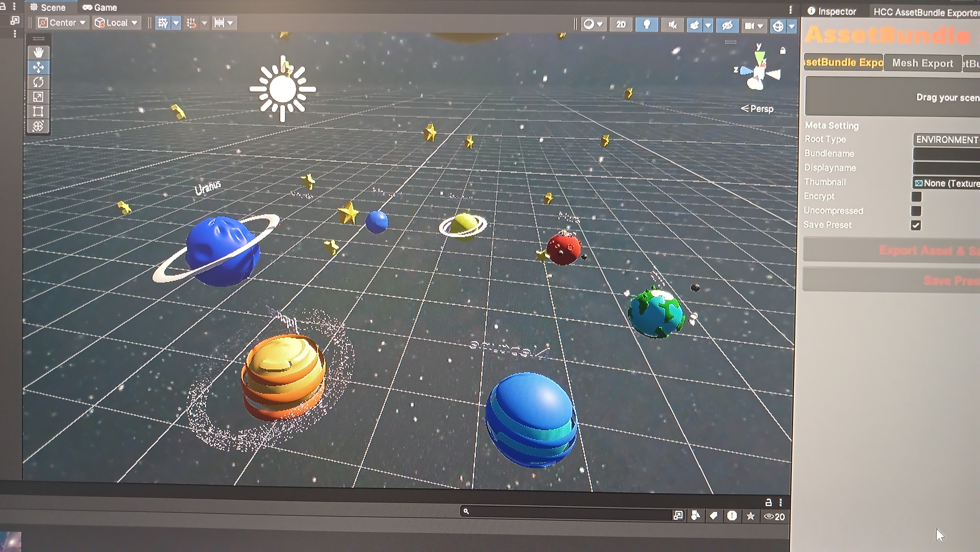This screenshot has width=980, height=552.
Task: Toggle 2D view mode
Action: tap(621, 24)
